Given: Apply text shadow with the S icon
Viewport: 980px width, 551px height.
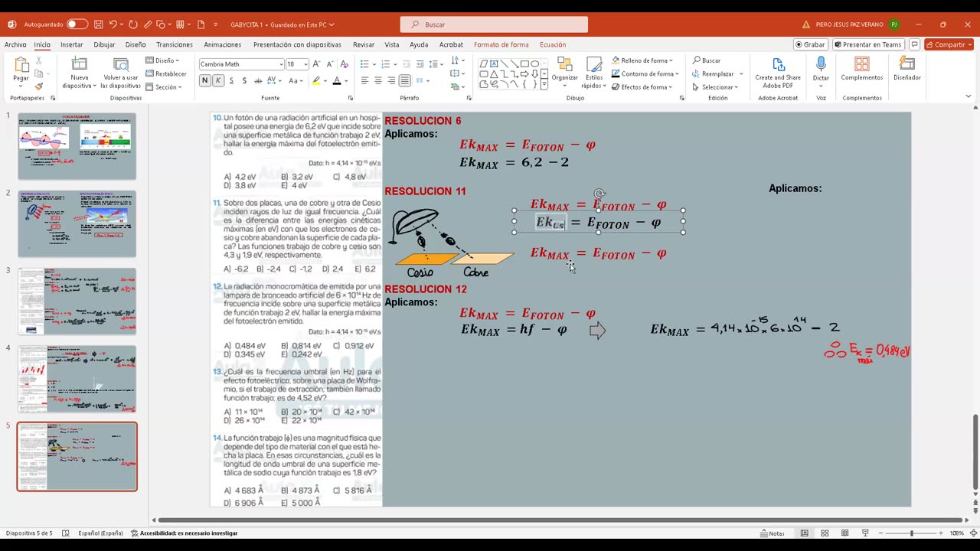Looking at the screenshot, I should (244, 80).
